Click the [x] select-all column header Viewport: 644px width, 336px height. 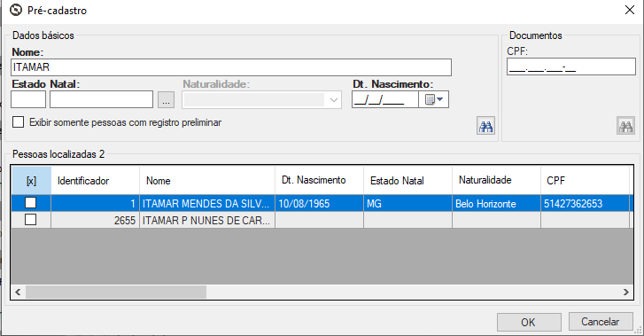(31, 181)
